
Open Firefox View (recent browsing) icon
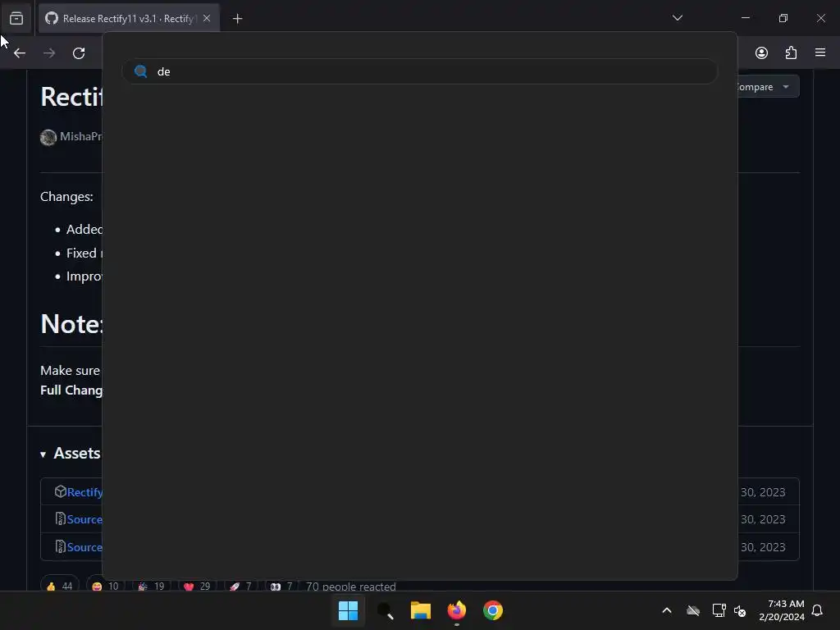pyautogui.click(x=16, y=19)
